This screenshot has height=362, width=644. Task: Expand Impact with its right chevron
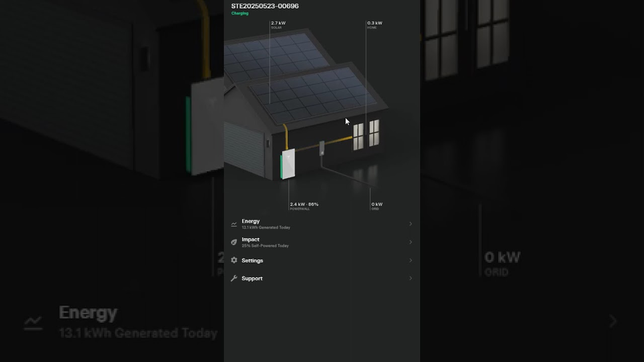411,242
